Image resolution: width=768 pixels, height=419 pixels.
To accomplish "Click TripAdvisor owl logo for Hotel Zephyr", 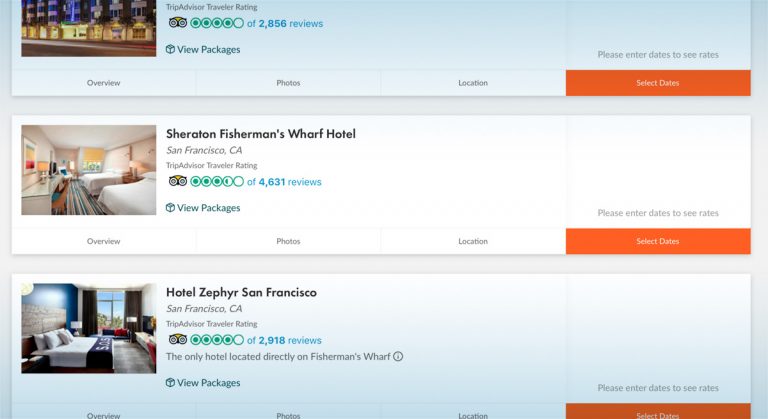I will 178,340.
